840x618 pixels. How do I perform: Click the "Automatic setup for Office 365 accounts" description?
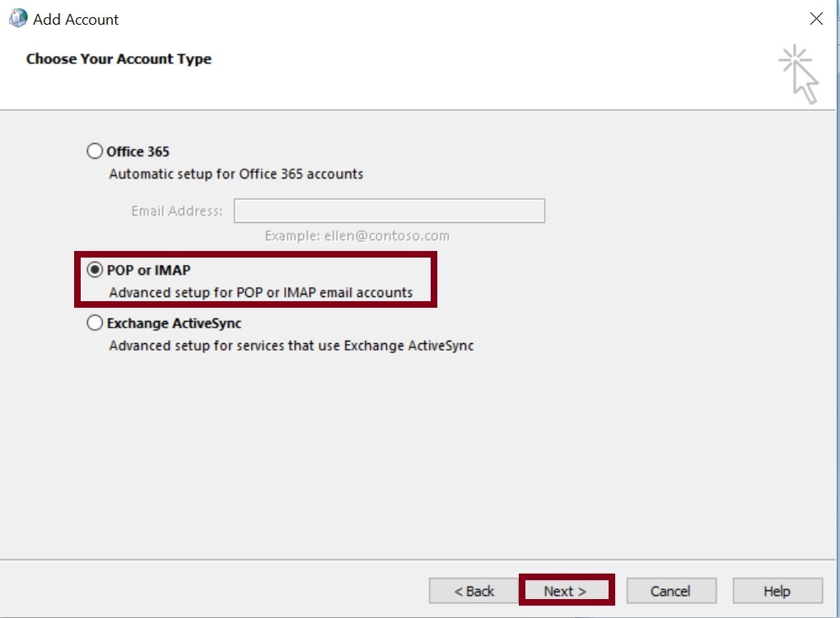pyautogui.click(x=236, y=174)
